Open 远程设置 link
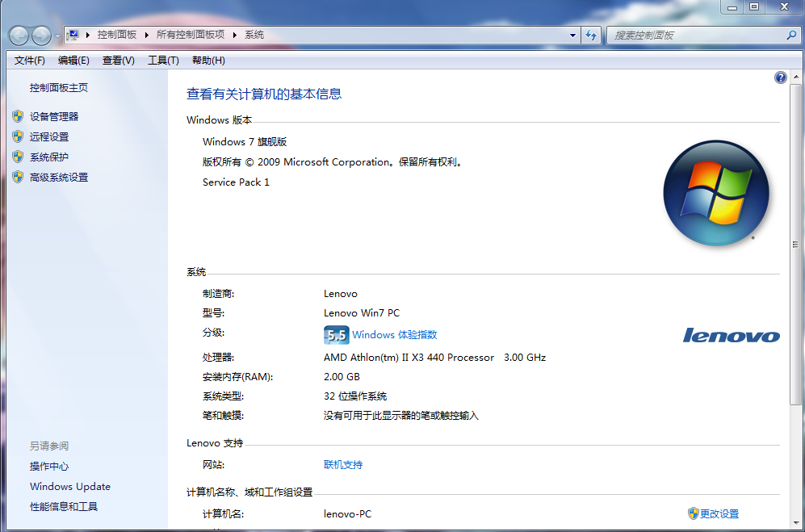Viewport: 805px width, 532px height. 49,137
